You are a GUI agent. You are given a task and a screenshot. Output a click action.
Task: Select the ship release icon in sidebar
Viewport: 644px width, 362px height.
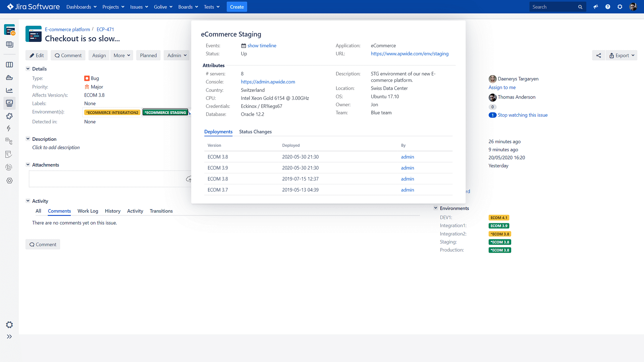pyautogui.click(x=9, y=77)
